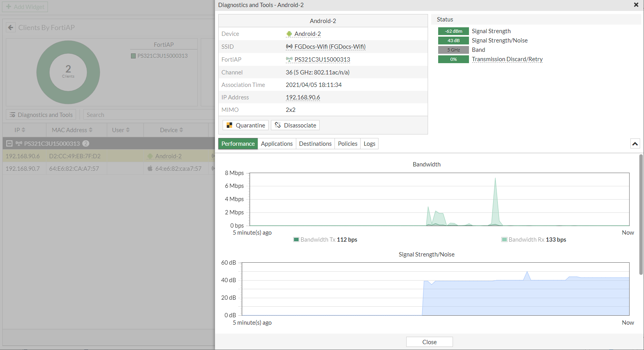Open the FGDocs-Wifi SSID link
The image size is (644, 350).
pos(330,47)
